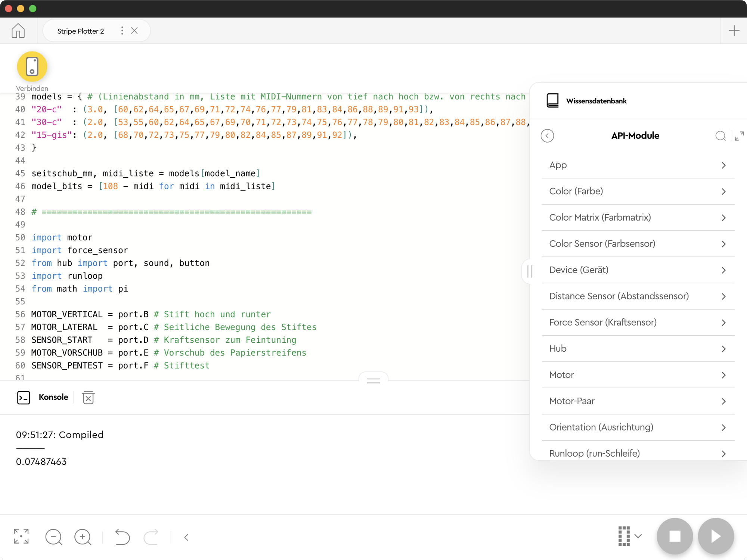Stop the program with stop button
This screenshot has height=560, width=747.
tap(675, 536)
